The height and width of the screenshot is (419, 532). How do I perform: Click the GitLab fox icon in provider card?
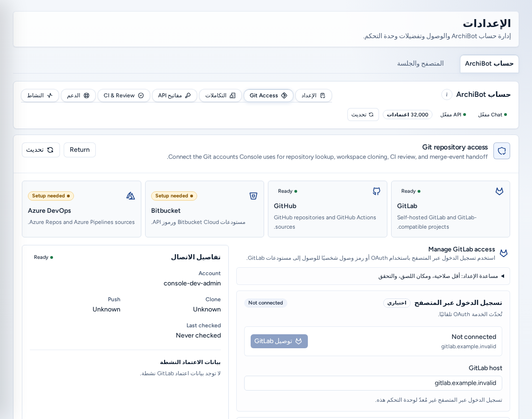click(499, 191)
